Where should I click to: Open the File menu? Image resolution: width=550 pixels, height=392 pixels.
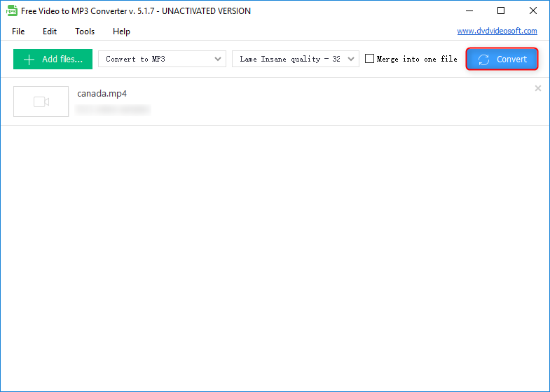(18, 31)
